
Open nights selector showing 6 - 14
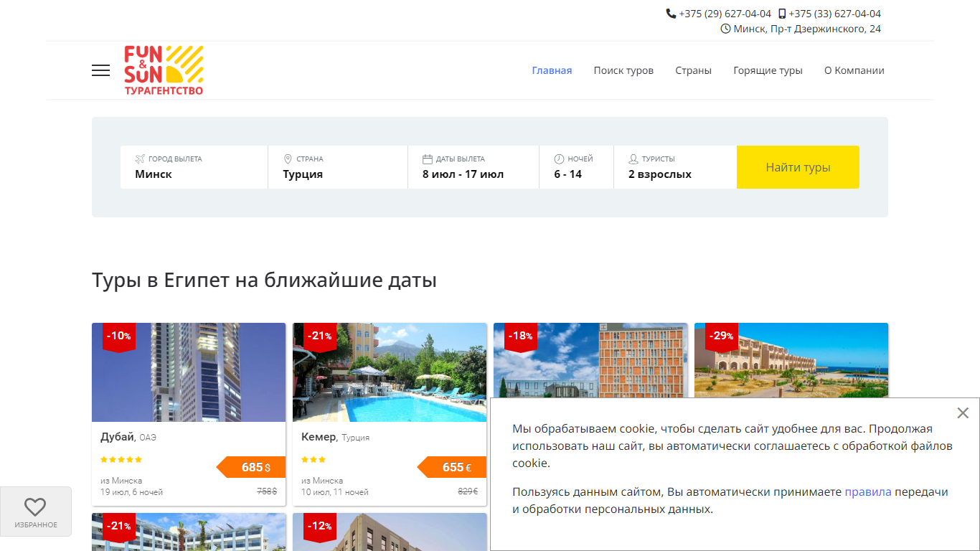[576, 167]
